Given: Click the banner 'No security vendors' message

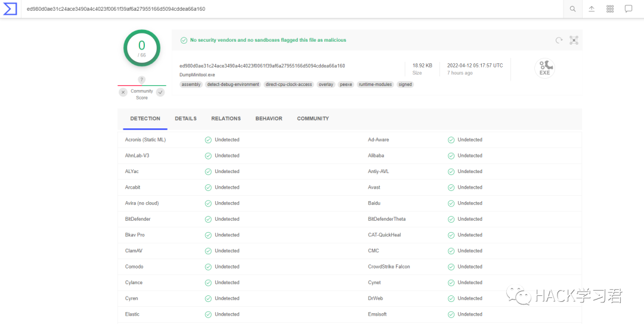Looking at the screenshot, I should pyautogui.click(x=268, y=41).
